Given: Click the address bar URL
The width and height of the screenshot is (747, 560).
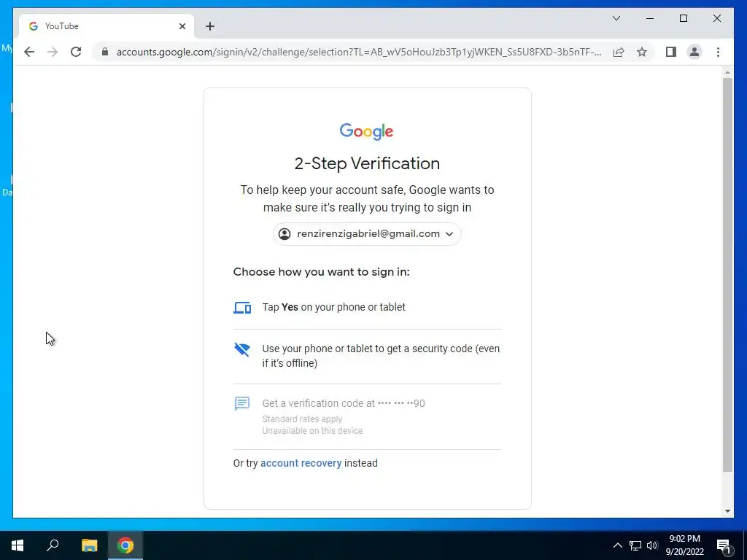Looking at the screenshot, I should click(358, 52).
